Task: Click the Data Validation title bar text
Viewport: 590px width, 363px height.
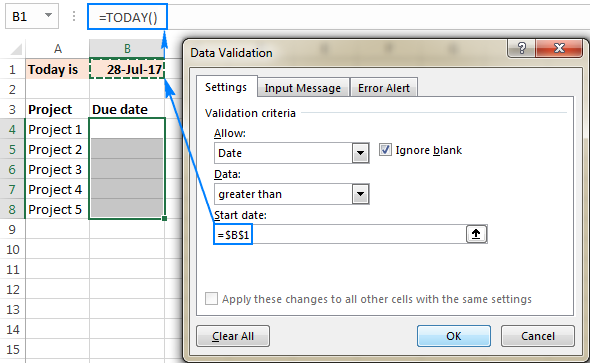Action: click(231, 53)
